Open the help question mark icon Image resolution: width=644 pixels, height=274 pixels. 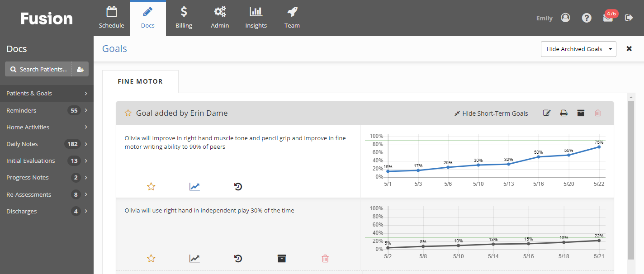(x=587, y=18)
